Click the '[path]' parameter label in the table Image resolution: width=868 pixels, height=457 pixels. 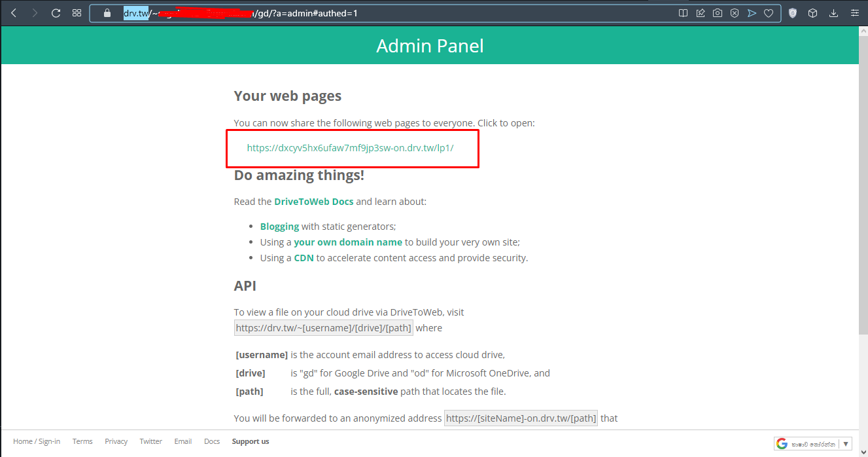click(249, 392)
